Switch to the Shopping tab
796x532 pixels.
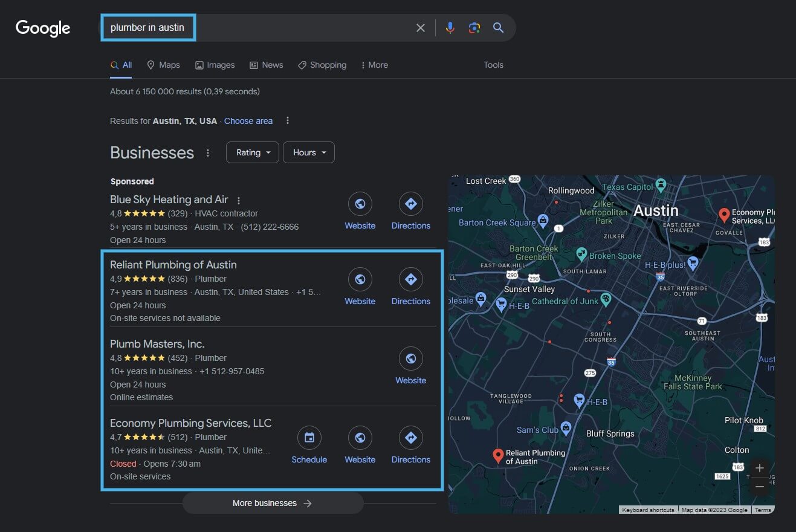(322, 65)
